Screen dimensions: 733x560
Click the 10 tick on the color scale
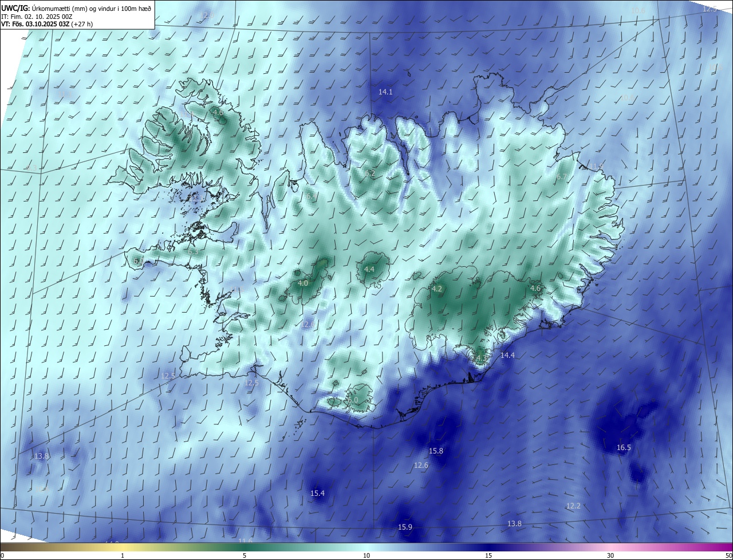point(366,556)
